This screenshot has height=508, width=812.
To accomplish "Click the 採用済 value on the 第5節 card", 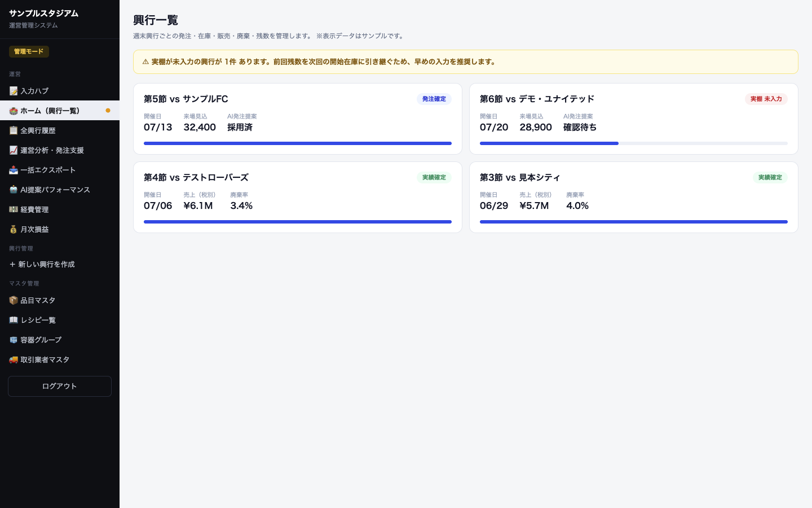I will (240, 128).
